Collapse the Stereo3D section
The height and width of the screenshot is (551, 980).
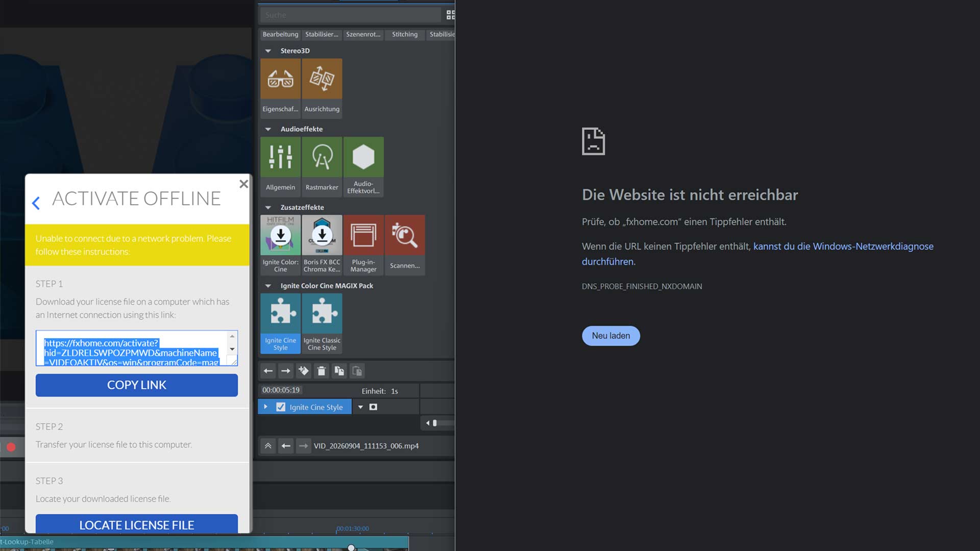[268, 51]
